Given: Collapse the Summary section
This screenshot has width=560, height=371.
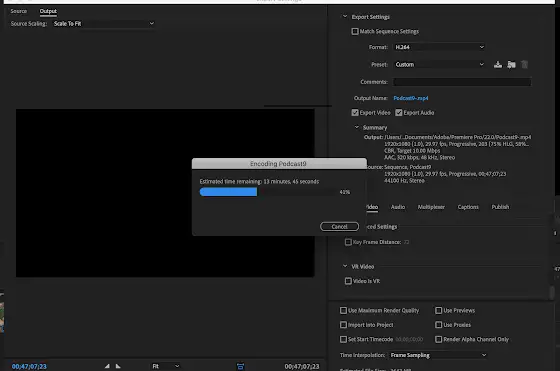Looking at the screenshot, I should pos(356,127).
